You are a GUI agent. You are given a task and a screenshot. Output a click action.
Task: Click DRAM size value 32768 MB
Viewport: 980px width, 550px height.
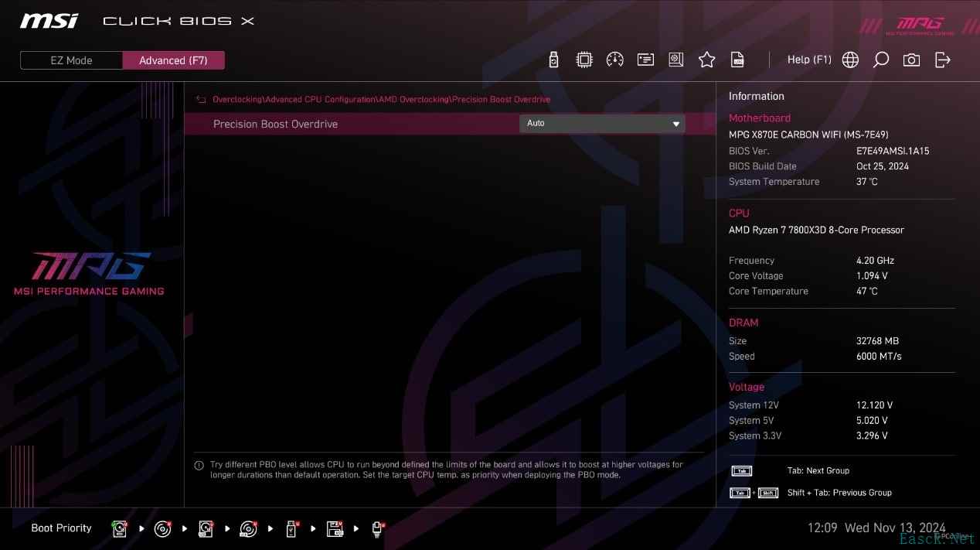pos(877,341)
